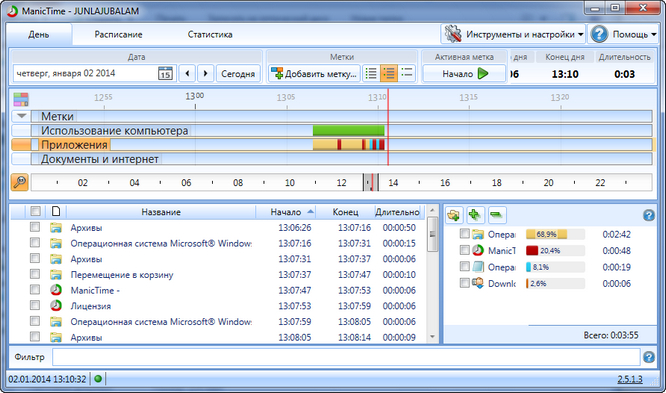Open help icon in summary panel
Image resolution: width=666 pixels, height=393 pixels.
pos(649,215)
